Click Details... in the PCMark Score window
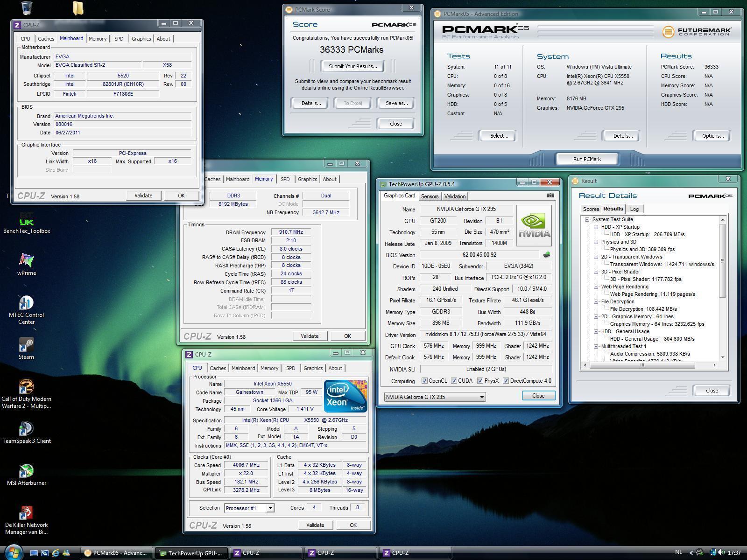This screenshot has height=560, width=747. 311,103
